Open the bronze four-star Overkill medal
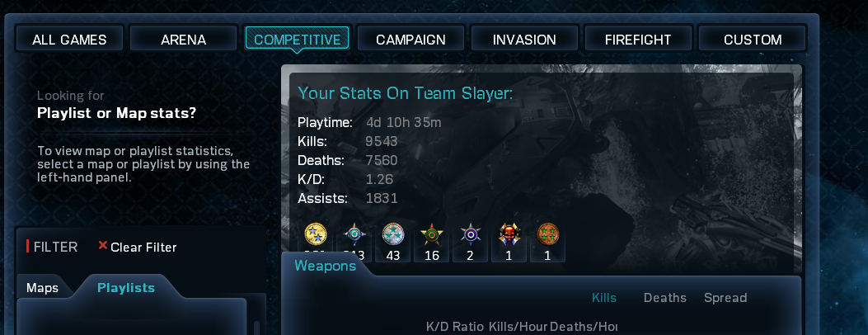 coord(548,234)
